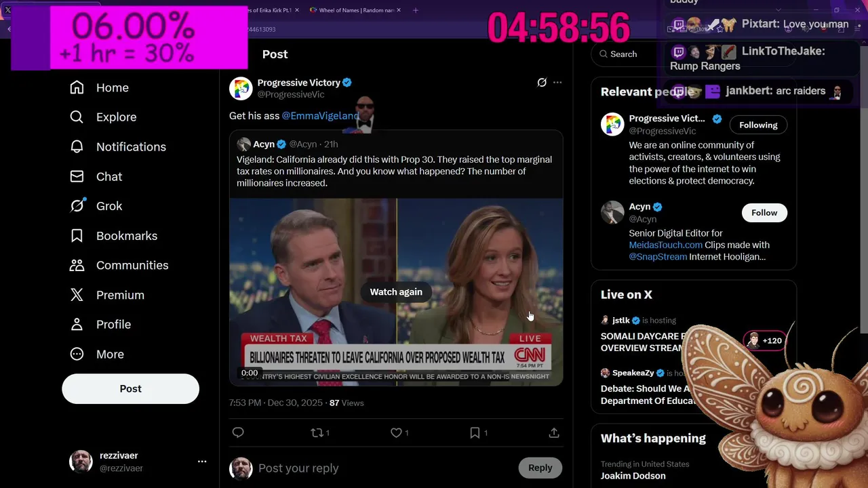Open the @SnapStream mention link
Image resolution: width=868 pixels, height=488 pixels.
tap(658, 257)
